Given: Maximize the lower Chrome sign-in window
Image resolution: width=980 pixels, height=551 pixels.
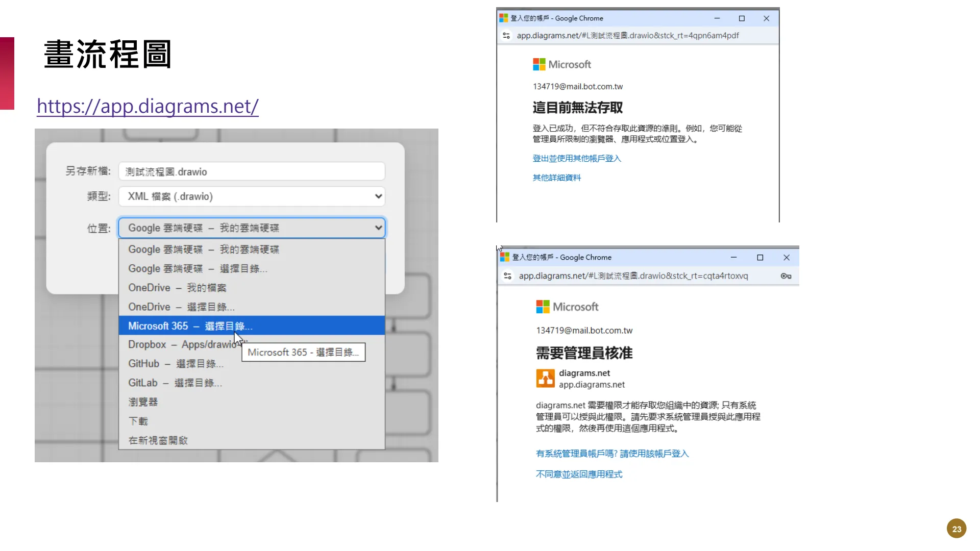Looking at the screenshot, I should pos(760,258).
